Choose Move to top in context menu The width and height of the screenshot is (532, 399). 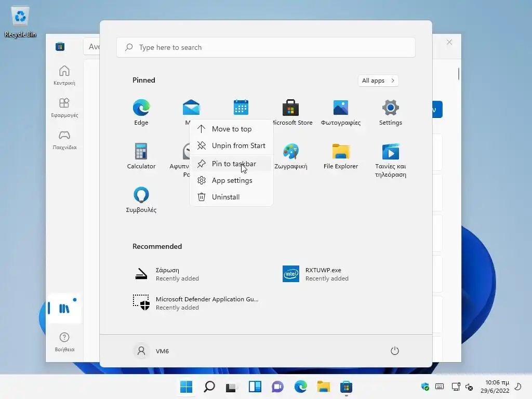231,129
